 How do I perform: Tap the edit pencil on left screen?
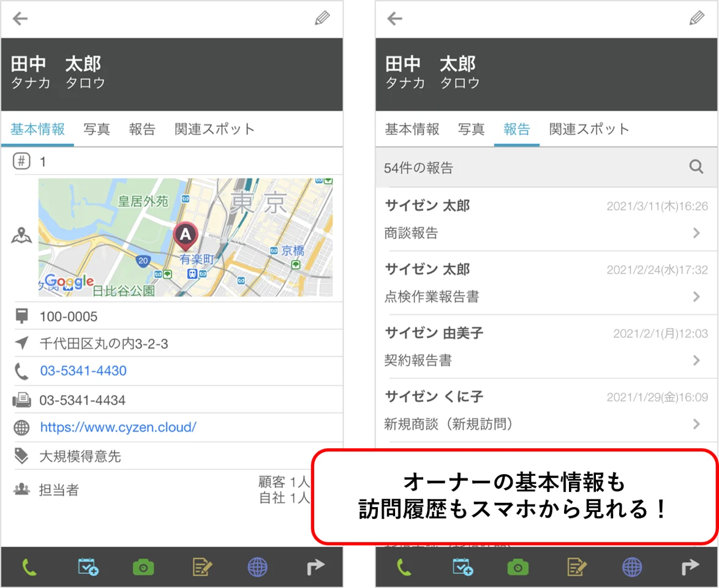[x=322, y=18]
